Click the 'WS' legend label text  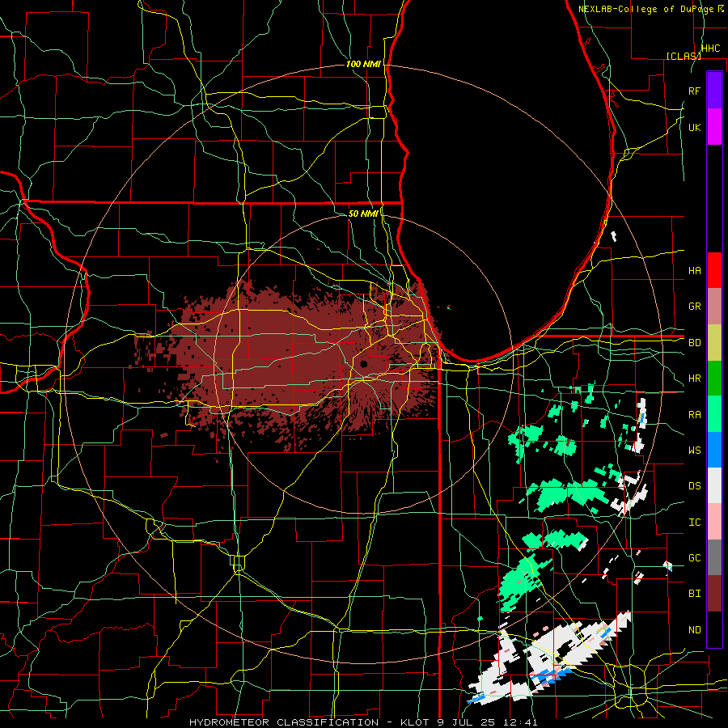pos(694,451)
